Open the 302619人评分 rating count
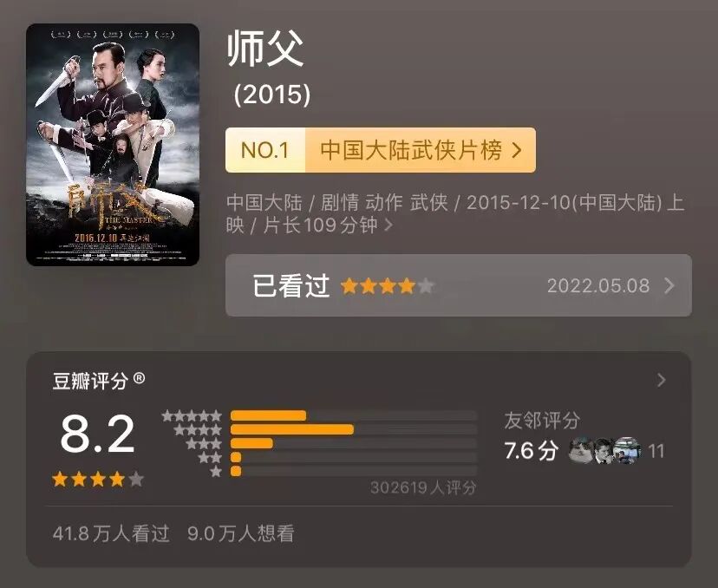 point(423,487)
